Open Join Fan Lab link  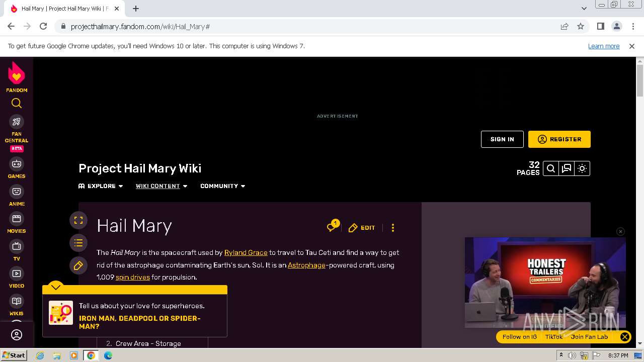click(x=589, y=337)
